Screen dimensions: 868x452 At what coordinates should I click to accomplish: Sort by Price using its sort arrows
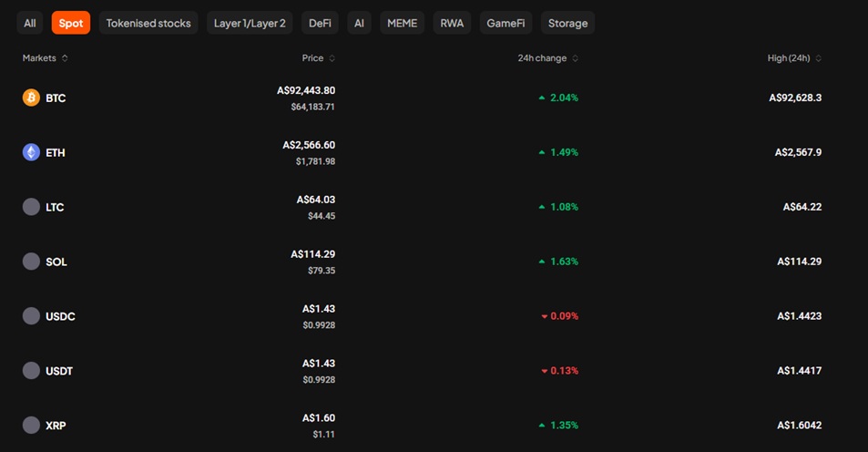coord(332,58)
